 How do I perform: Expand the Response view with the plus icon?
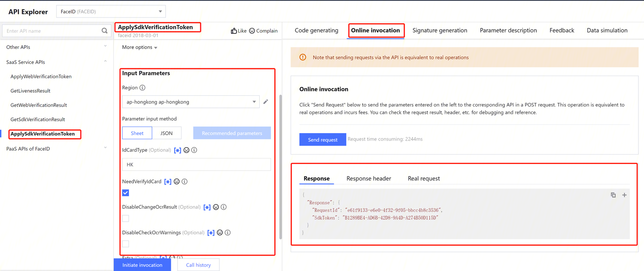click(624, 195)
